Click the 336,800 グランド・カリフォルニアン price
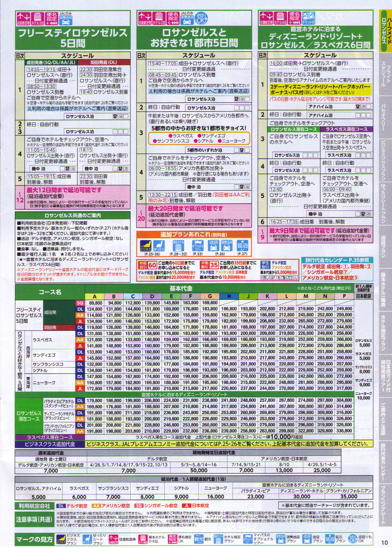This screenshot has width=392, height=548. click(344, 431)
